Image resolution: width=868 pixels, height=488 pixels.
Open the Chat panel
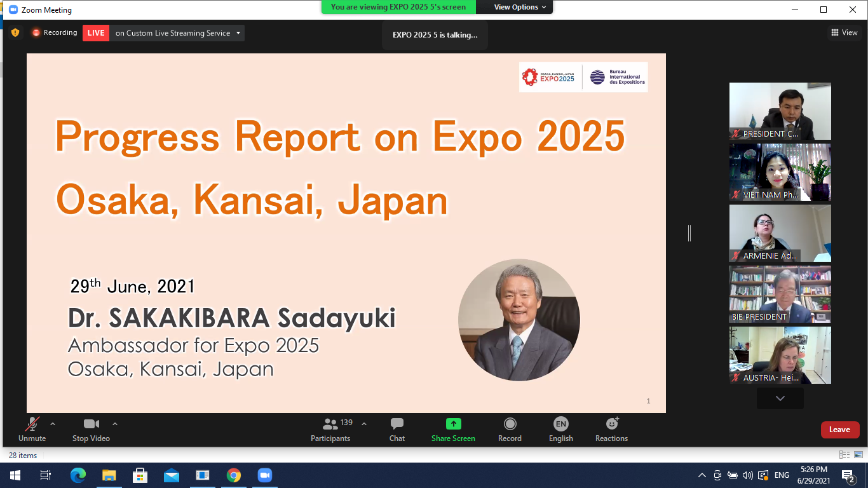pyautogui.click(x=397, y=430)
